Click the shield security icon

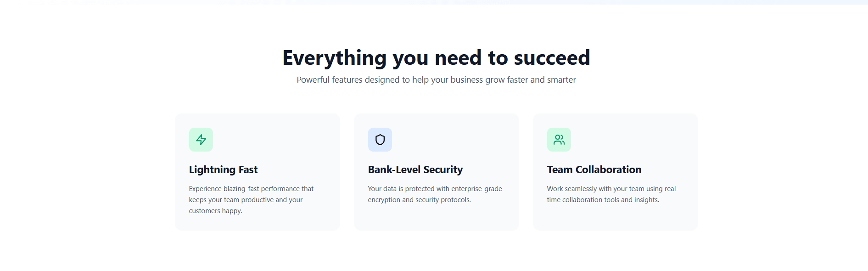(380, 140)
